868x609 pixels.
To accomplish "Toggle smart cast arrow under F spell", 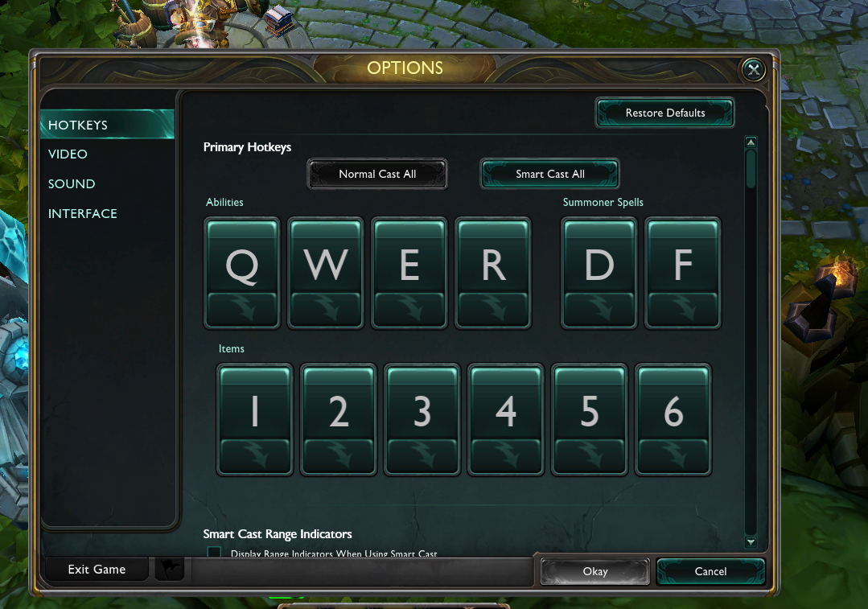I will click(682, 310).
